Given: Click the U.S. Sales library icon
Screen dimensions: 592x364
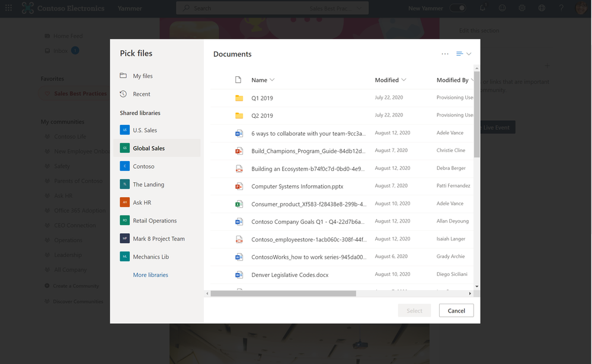Looking at the screenshot, I should pyautogui.click(x=124, y=130).
